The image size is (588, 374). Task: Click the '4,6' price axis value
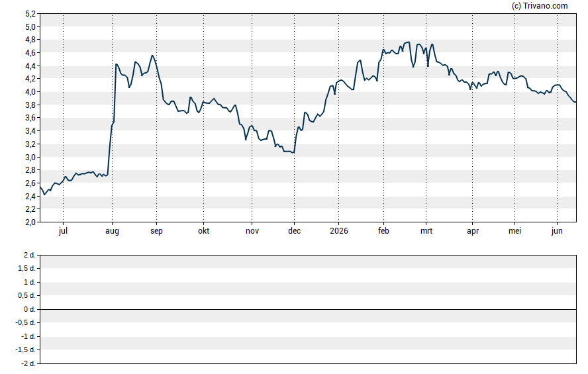(30, 53)
